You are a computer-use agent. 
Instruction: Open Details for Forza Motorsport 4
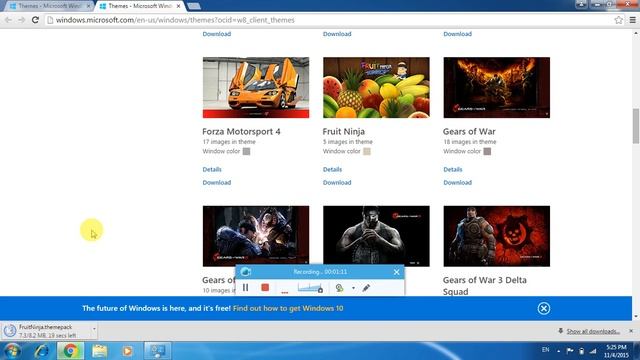212,169
